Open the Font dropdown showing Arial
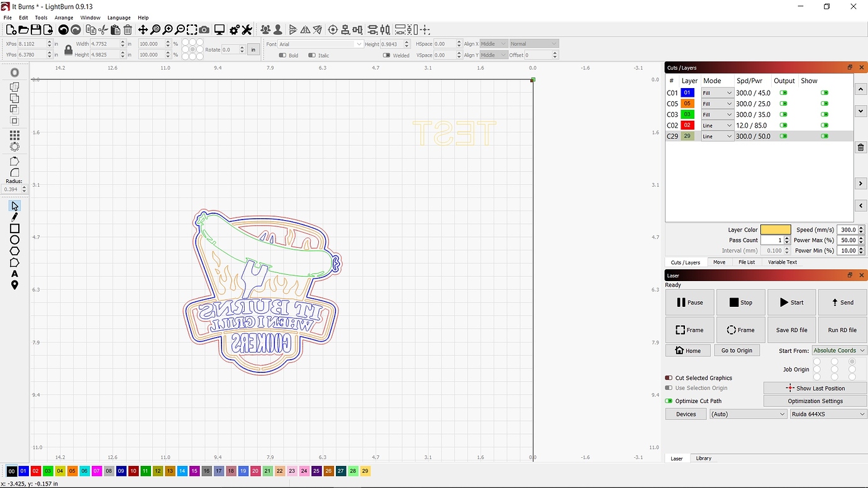 pyautogui.click(x=321, y=44)
